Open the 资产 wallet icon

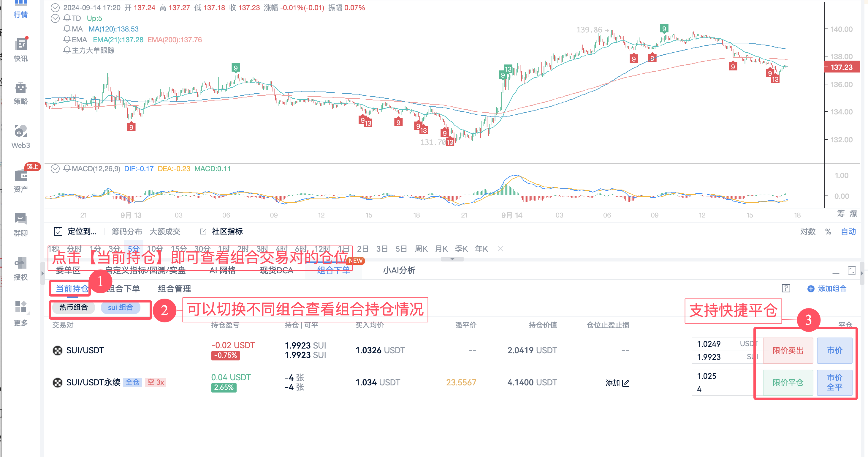click(20, 175)
